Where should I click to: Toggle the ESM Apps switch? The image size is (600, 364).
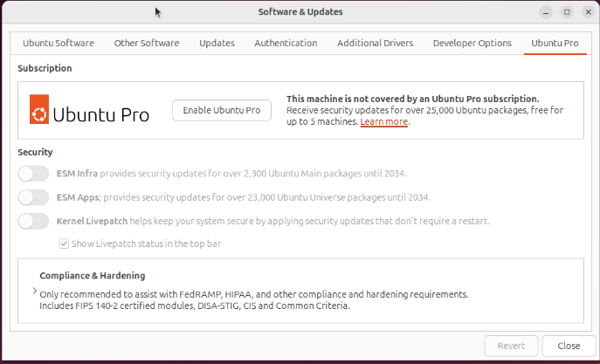33,197
